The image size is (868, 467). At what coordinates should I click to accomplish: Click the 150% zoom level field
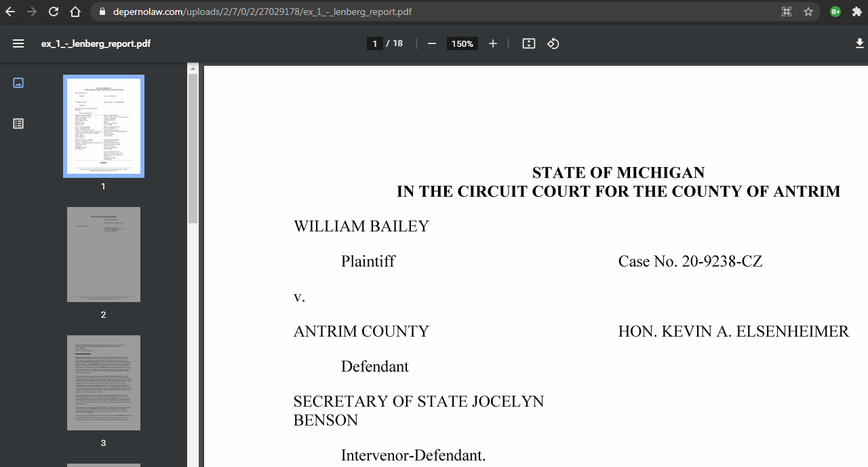pos(462,43)
